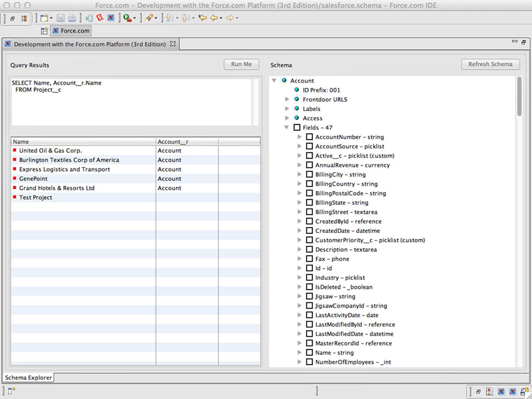Maximize the editor view using its panel icon

click(523, 42)
